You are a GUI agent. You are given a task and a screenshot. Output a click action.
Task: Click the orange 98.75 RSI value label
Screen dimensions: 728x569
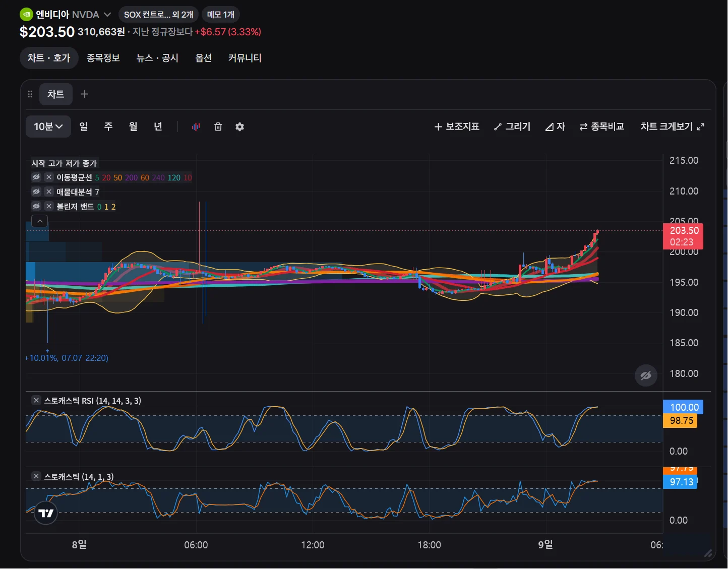680,421
